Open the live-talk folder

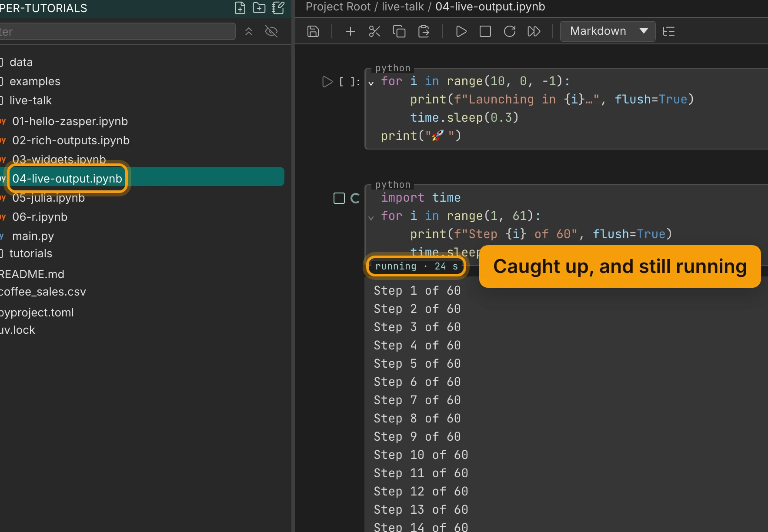coord(30,100)
